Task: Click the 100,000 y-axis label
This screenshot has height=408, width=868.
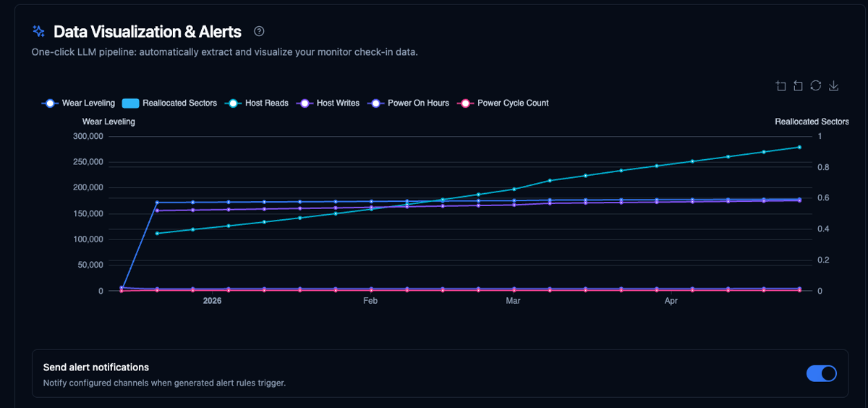Action: [88, 239]
